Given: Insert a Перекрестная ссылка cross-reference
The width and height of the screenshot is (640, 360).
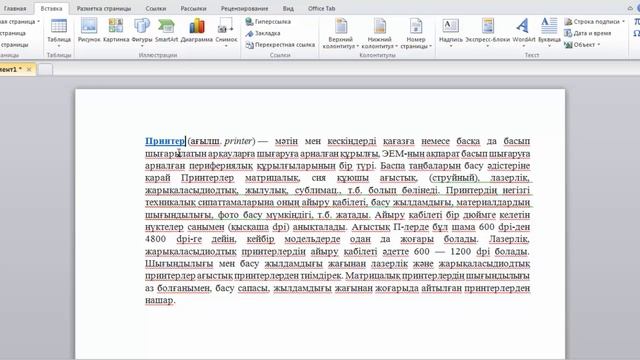Looking at the screenshot, I should pyautogui.click(x=280, y=44).
